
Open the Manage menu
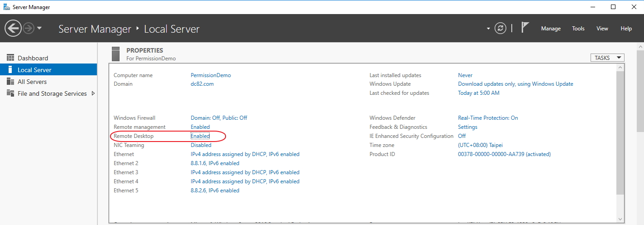pyautogui.click(x=551, y=29)
